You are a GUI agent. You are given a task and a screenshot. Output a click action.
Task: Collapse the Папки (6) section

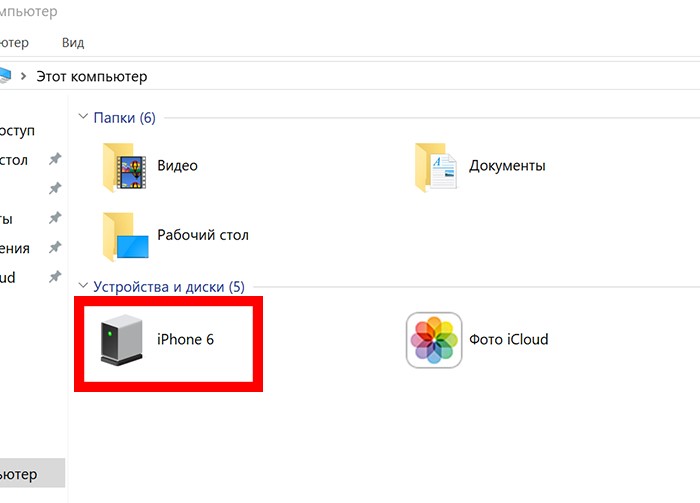(83, 117)
